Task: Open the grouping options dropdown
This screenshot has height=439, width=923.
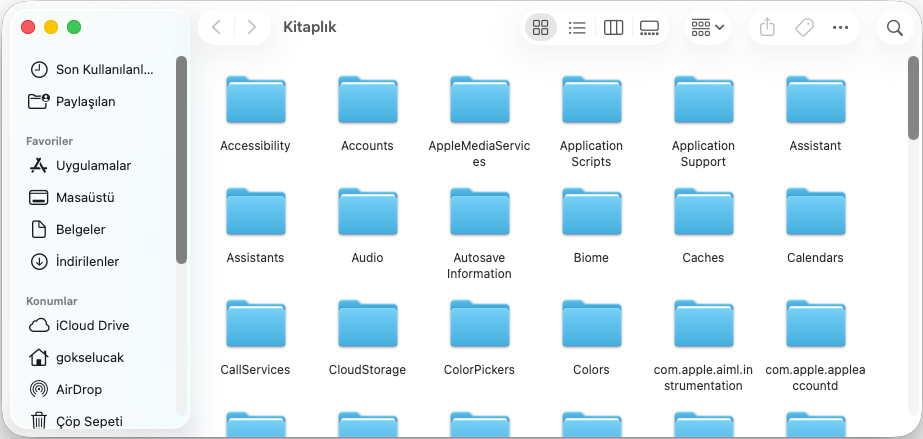Action: tap(707, 28)
